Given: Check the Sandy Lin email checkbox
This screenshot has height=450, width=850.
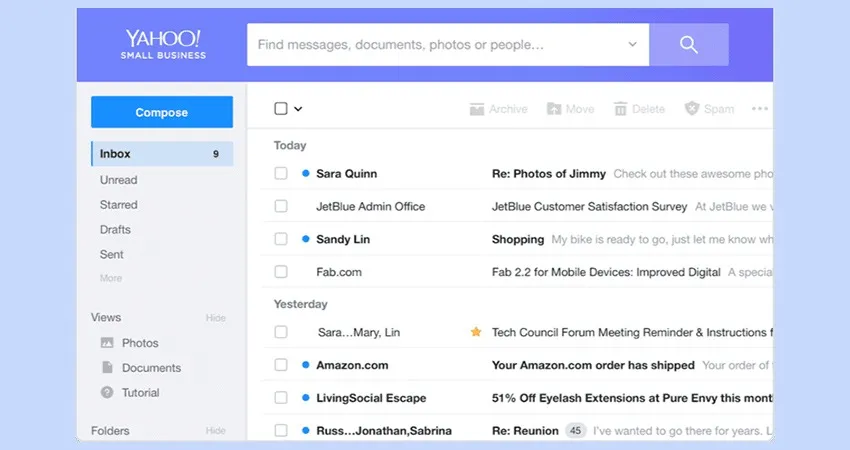Looking at the screenshot, I should [281, 239].
